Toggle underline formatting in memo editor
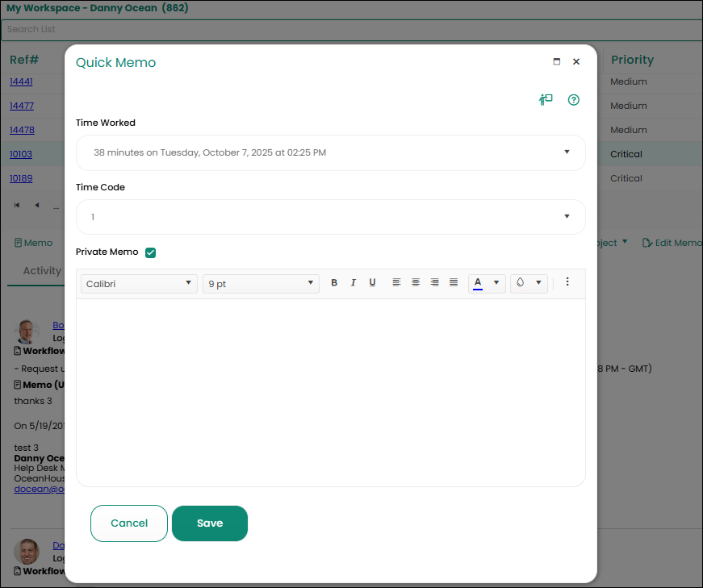 pos(372,283)
